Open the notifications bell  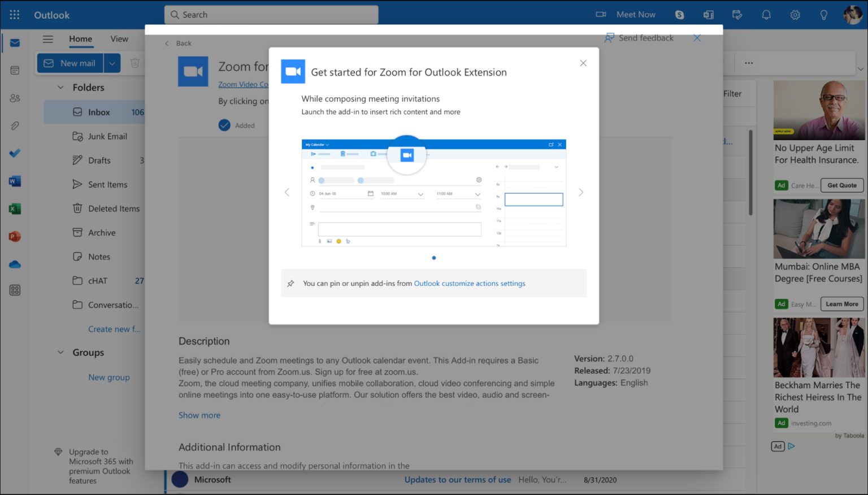pyautogui.click(x=766, y=14)
